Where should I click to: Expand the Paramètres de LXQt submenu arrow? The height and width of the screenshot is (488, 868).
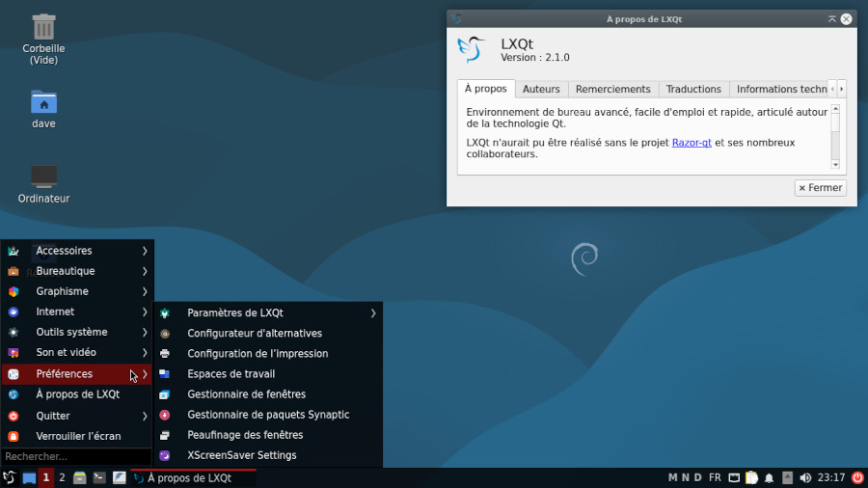tap(373, 313)
